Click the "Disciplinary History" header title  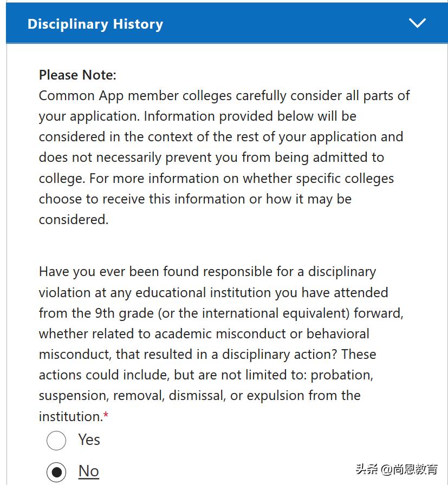pyautogui.click(x=95, y=24)
